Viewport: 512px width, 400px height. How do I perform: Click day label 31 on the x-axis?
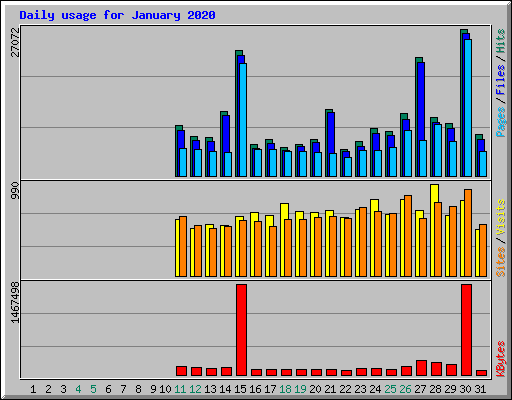tap(480, 389)
